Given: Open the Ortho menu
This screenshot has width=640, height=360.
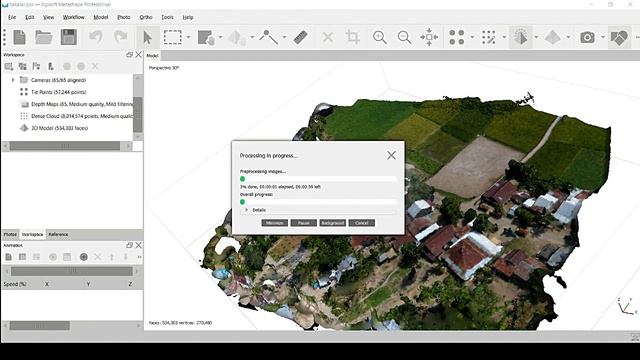Looking at the screenshot, I should pyautogui.click(x=146, y=17).
